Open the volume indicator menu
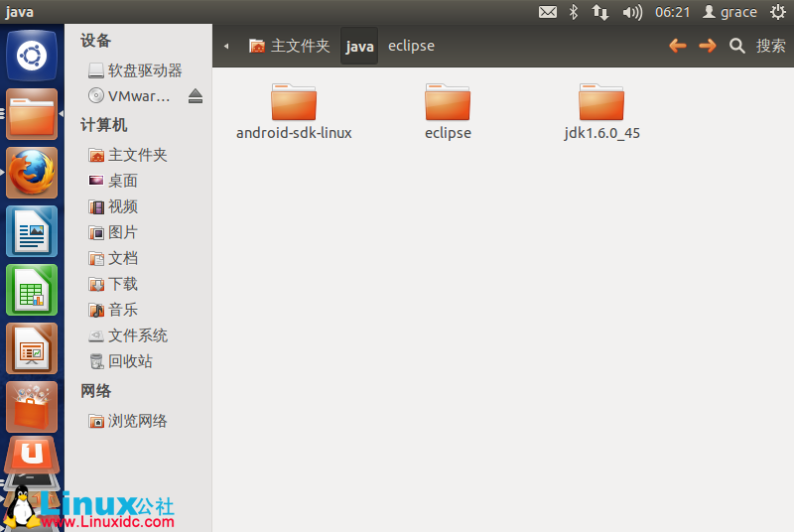Viewport: 794px width, 532px height. point(632,12)
